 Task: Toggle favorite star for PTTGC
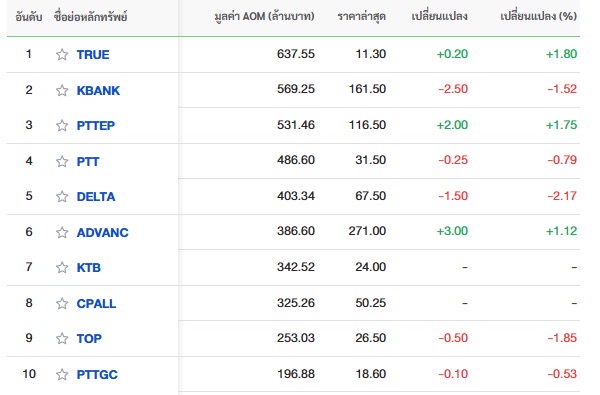click(x=62, y=374)
